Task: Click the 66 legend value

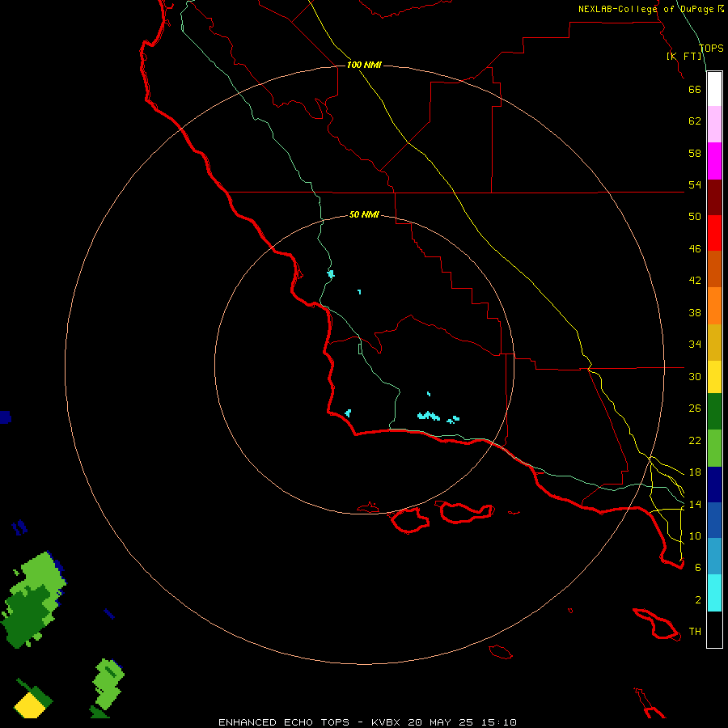Action: 695,89
